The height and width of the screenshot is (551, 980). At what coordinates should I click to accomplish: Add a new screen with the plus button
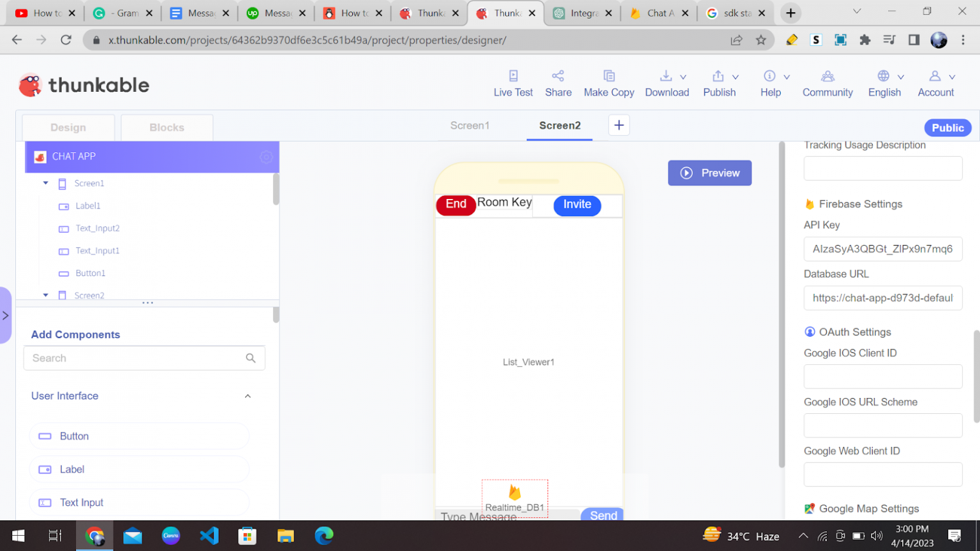618,125
